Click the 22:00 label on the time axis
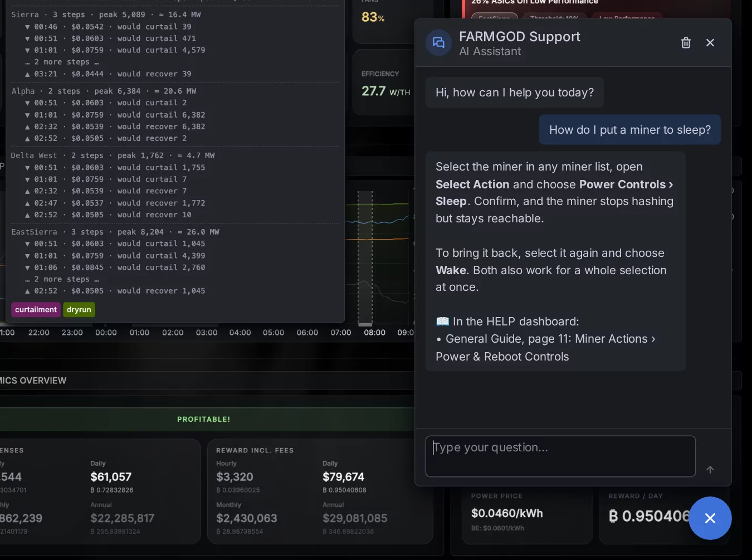The image size is (752, 560). (39, 333)
